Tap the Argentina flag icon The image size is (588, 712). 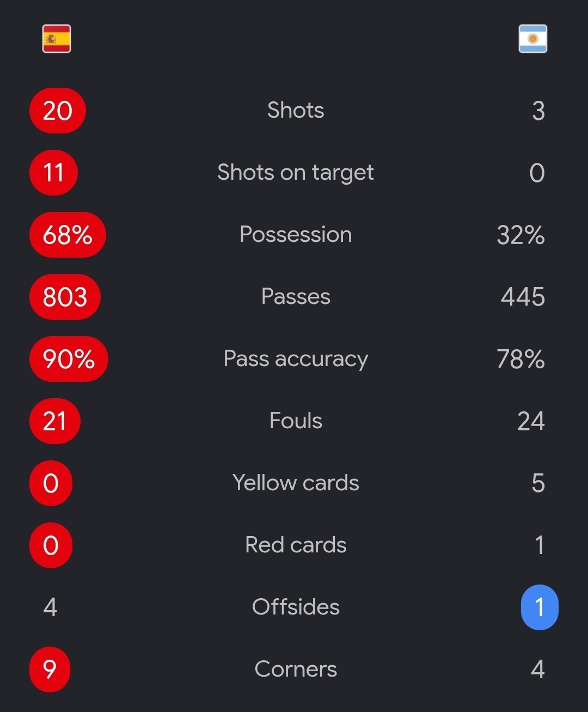pyautogui.click(x=533, y=39)
